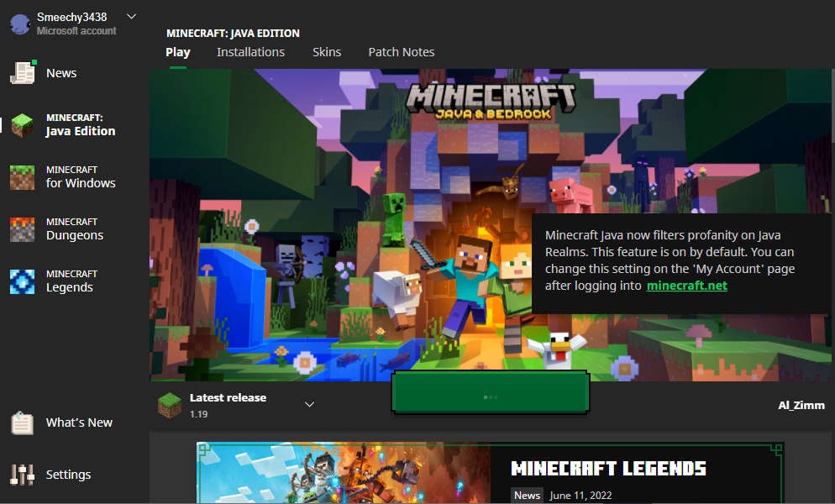The image size is (835, 504).
Task: Select Minecraft Dungeons label
Action: tap(75, 229)
